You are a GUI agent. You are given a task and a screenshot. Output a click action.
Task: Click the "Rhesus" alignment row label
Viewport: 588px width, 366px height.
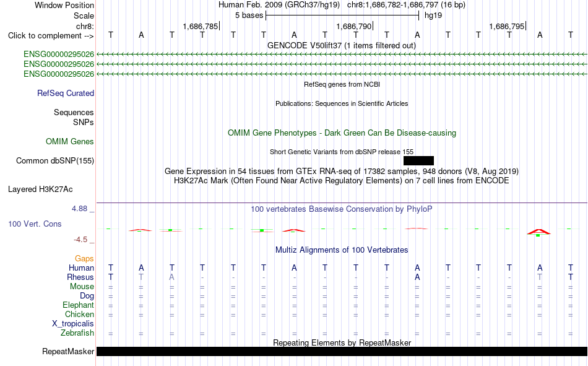[80, 277]
